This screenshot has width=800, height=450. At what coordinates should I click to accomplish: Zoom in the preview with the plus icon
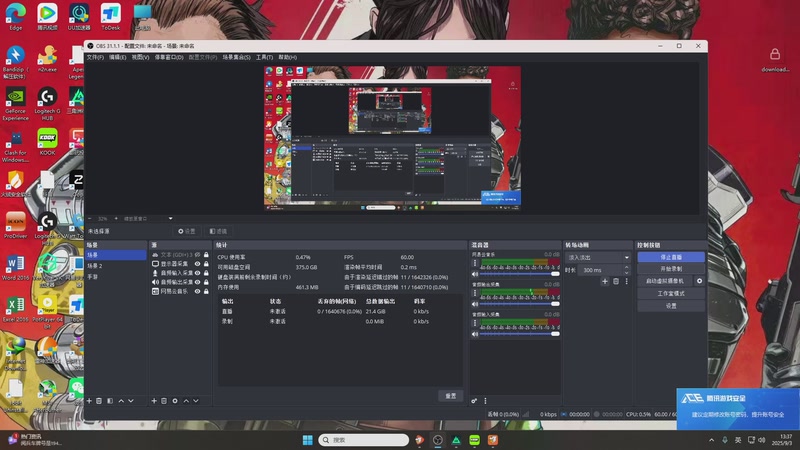click(116, 218)
